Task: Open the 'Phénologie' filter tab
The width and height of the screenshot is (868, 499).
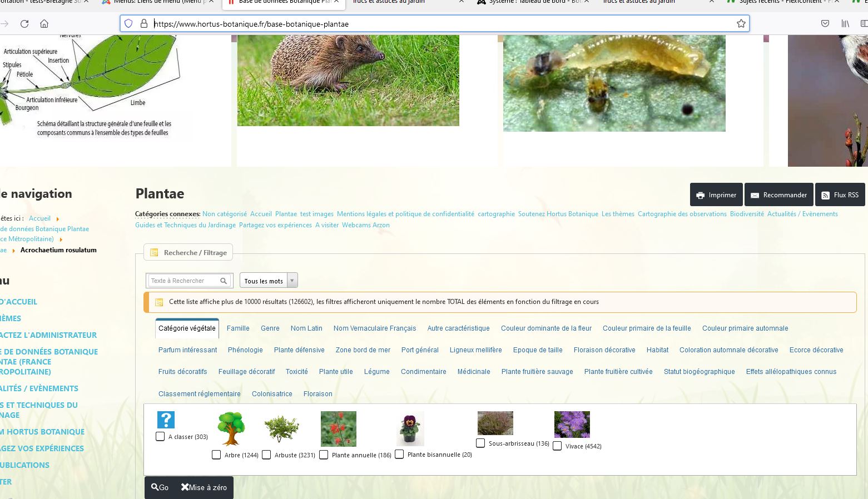Action: click(x=245, y=350)
